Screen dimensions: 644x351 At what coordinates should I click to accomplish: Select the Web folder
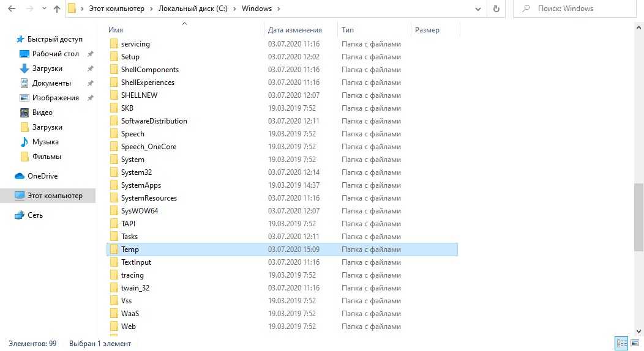[x=128, y=327]
